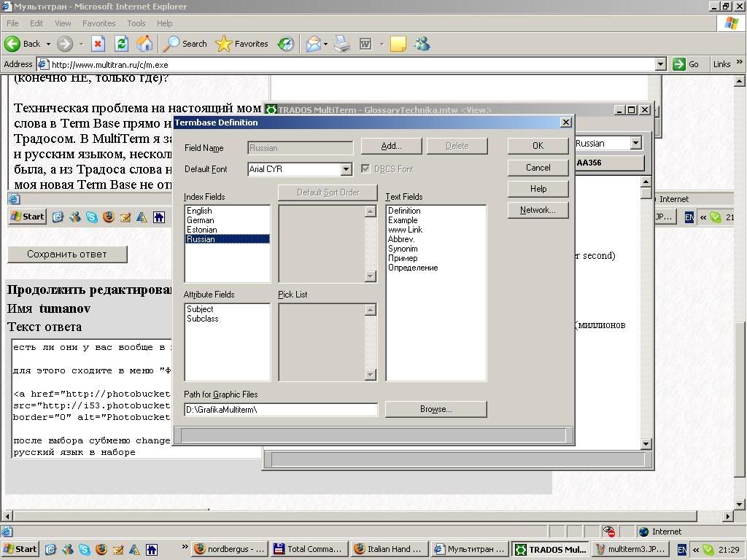Viewport: 747px width, 560px height.
Task: Click the Add... button
Action: tap(391, 146)
